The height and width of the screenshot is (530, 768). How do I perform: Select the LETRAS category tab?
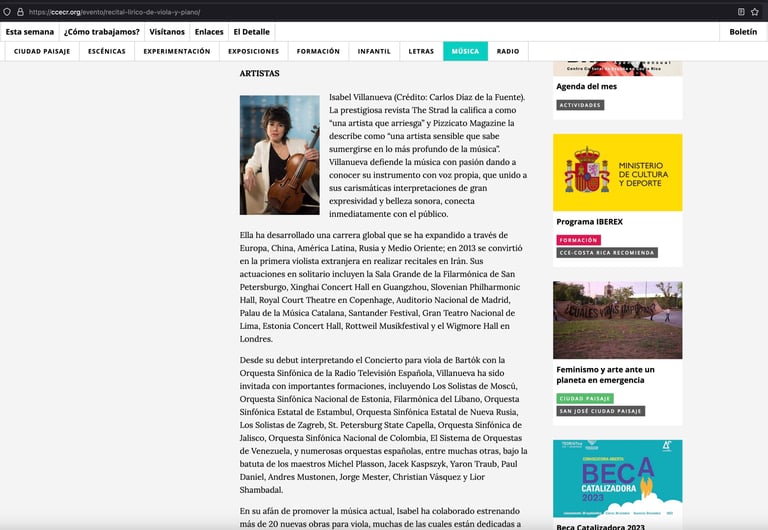click(421, 51)
